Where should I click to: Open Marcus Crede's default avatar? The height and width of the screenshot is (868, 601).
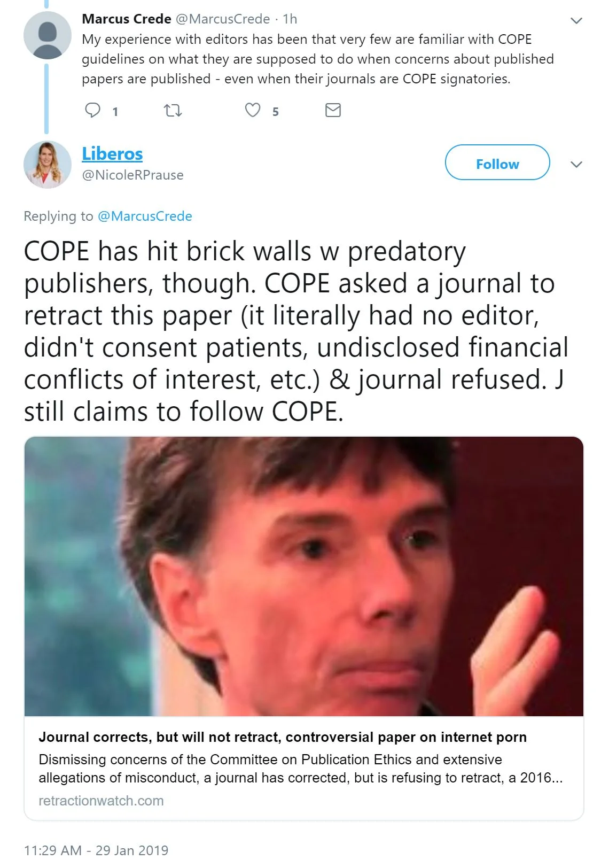48,35
